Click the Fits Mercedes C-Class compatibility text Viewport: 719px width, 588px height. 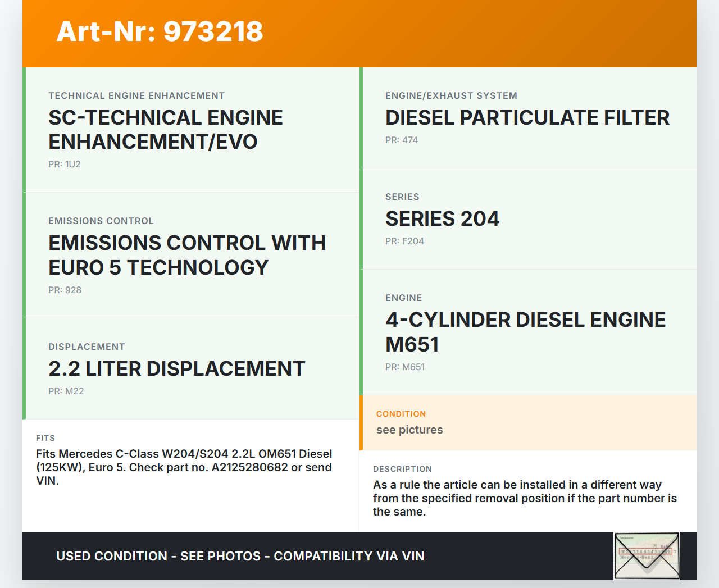tap(184, 467)
